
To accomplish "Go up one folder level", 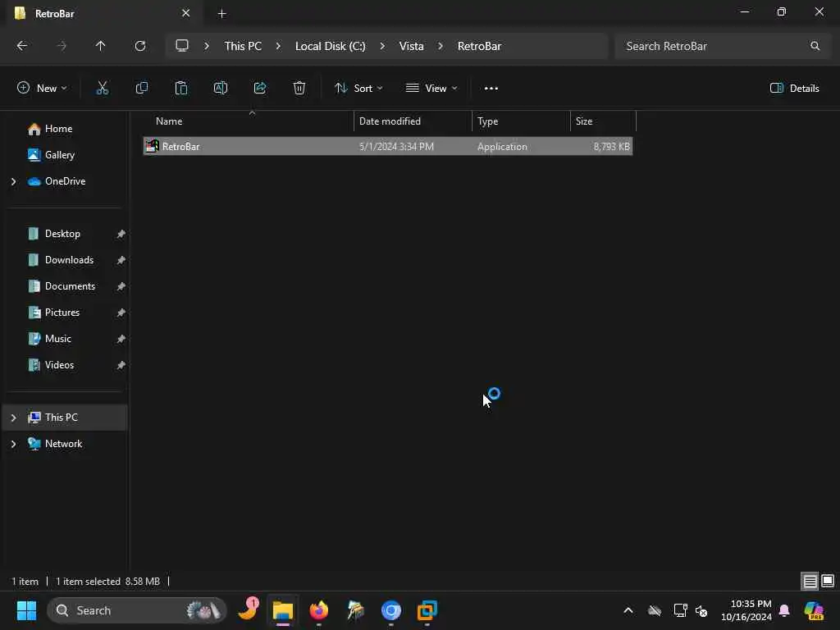I will [101, 46].
